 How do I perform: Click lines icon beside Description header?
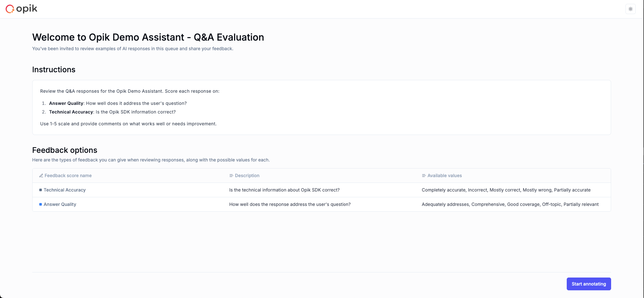click(231, 176)
